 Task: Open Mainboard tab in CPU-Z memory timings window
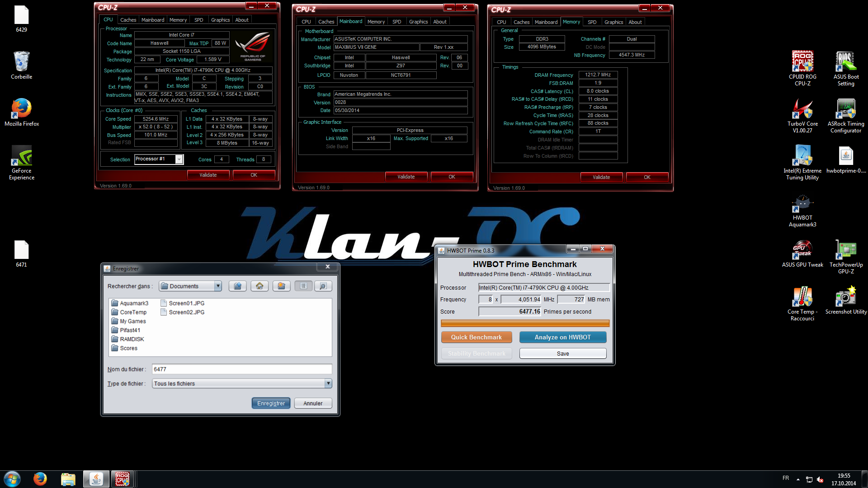coord(546,22)
